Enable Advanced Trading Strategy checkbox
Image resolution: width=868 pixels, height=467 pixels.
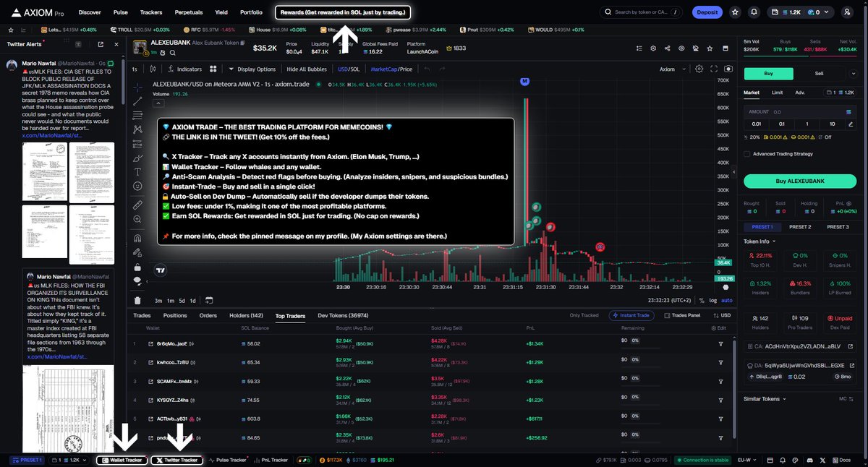click(x=748, y=153)
